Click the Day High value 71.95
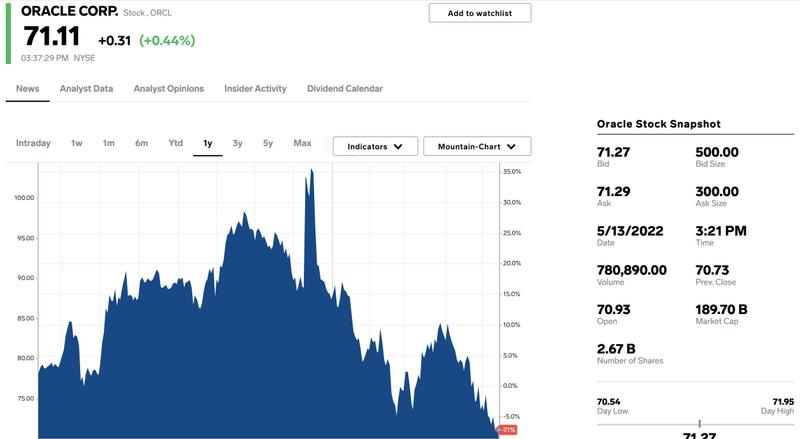Viewport: 800px width, 439px height. [783, 402]
